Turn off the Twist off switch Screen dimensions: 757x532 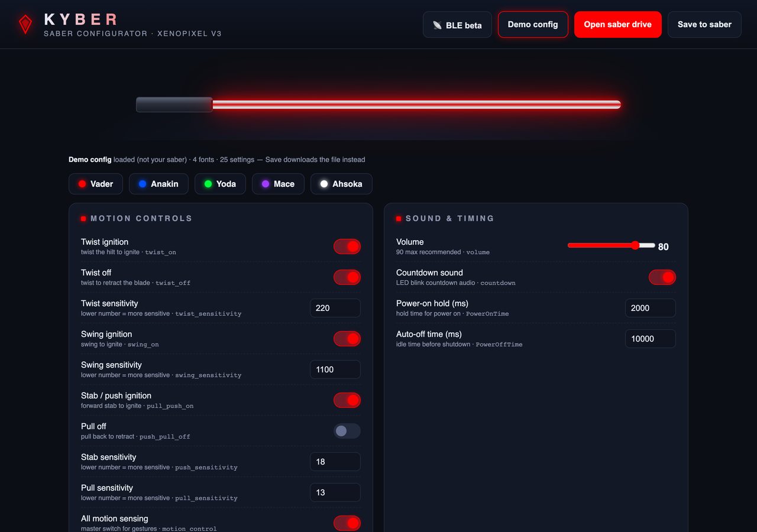click(x=347, y=277)
